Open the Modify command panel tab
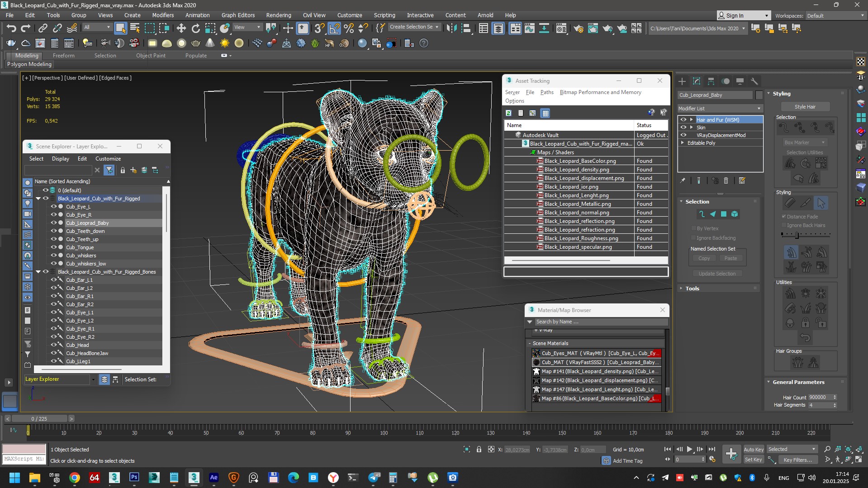868x488 pixels. [697, 81]
